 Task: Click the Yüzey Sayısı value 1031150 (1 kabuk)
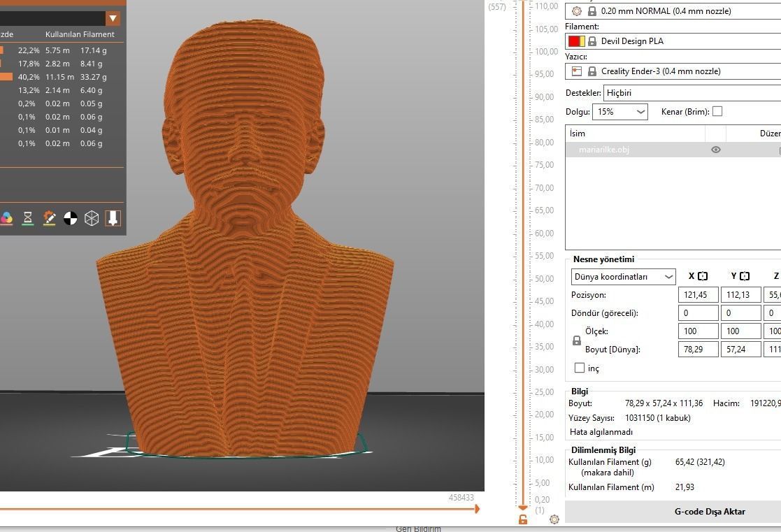pos(657,418)
